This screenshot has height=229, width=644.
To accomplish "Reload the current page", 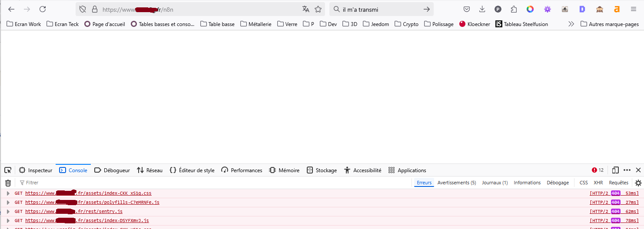I will (x=43, y=9).
